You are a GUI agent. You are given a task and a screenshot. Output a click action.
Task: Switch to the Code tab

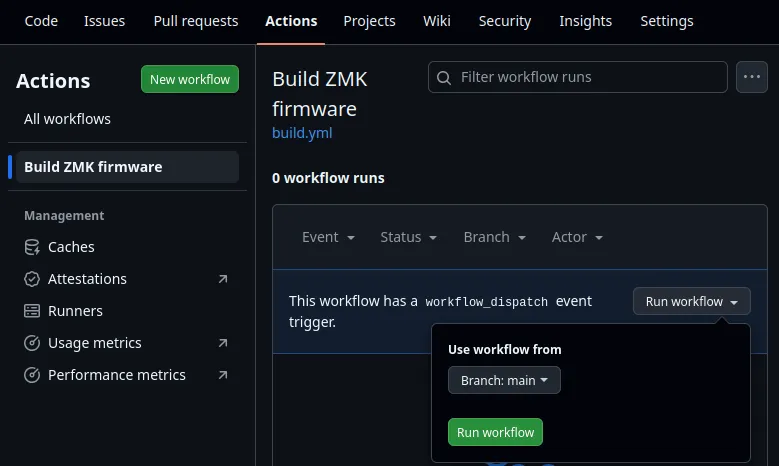click(41, 21)
